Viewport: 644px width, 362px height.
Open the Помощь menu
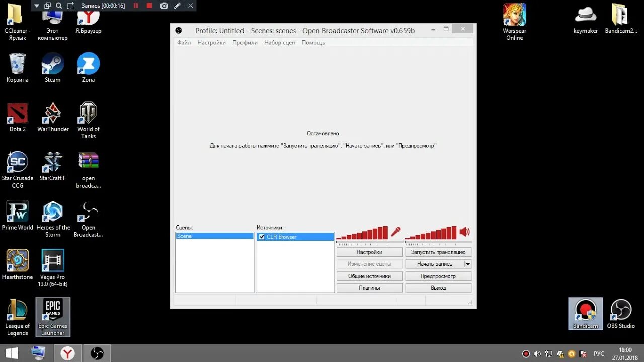(313, 43)
